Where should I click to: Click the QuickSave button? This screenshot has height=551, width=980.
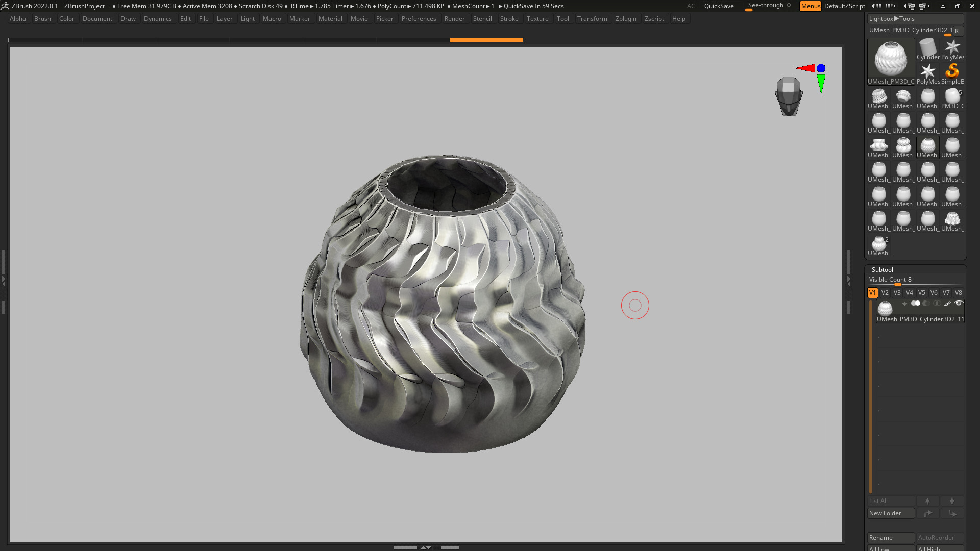[719, 6]
